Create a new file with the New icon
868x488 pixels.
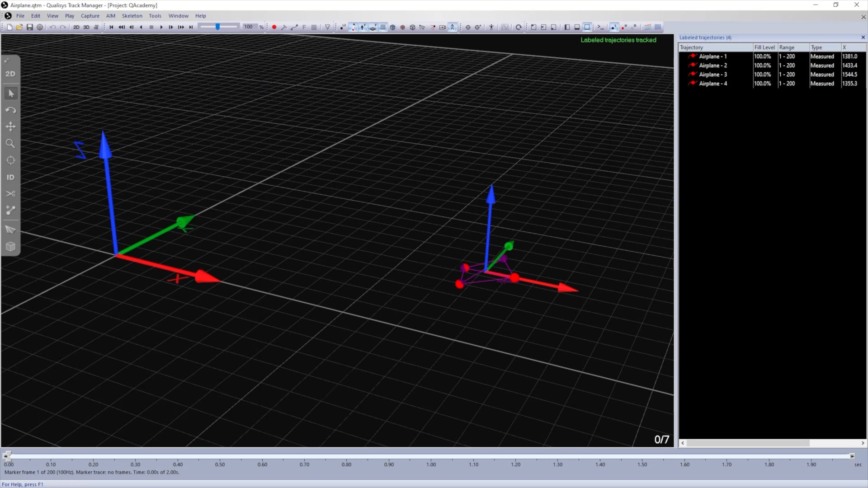pyautogui.click(x=9, y=27)
